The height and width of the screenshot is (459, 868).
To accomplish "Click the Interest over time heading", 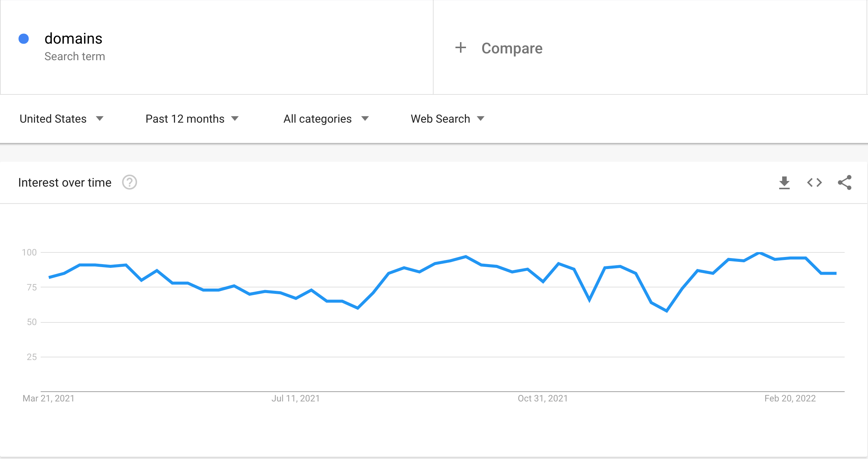I will click(65, 182).
